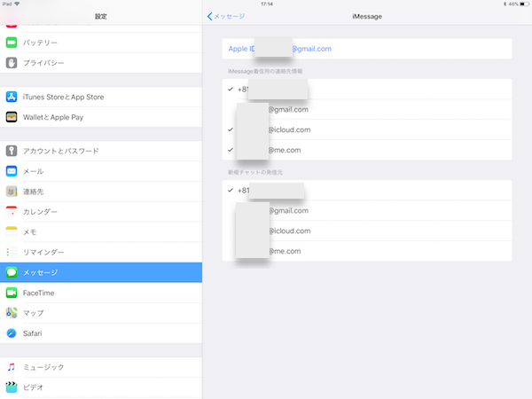Tap the iMessage page title
The image size is (532, 399).
click(367, 16)
